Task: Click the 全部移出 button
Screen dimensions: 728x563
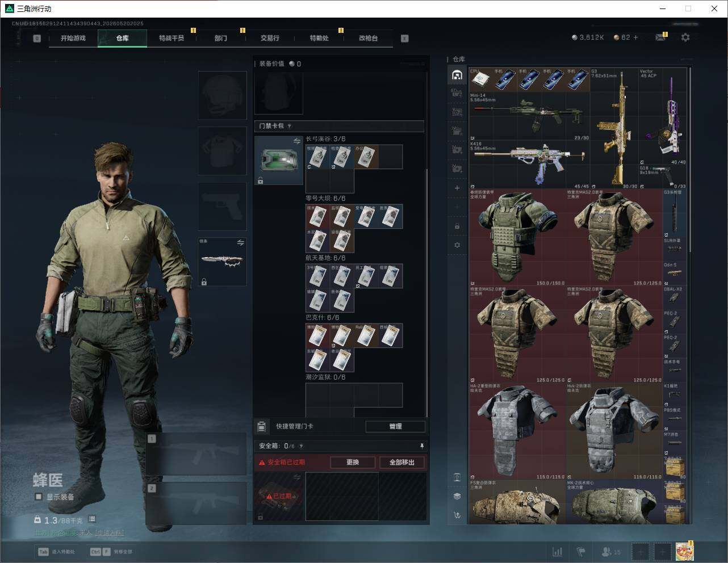Action: [402, 462]
